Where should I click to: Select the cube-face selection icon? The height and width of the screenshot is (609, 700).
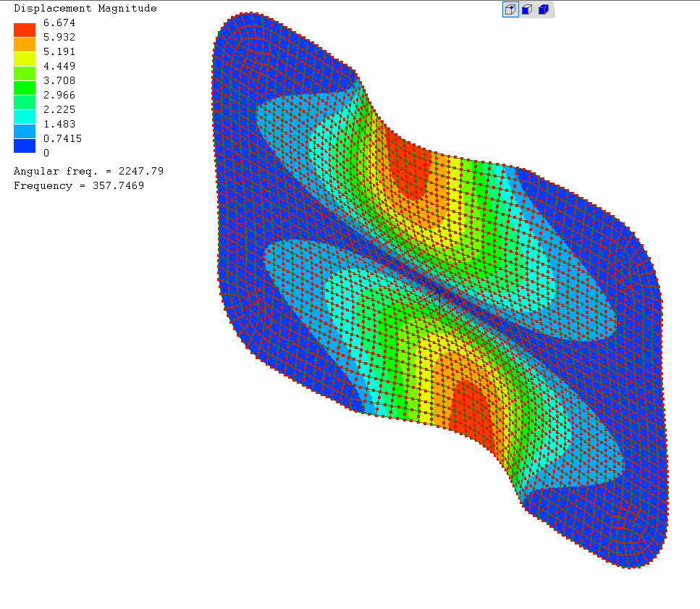click(x=527, y=9)
